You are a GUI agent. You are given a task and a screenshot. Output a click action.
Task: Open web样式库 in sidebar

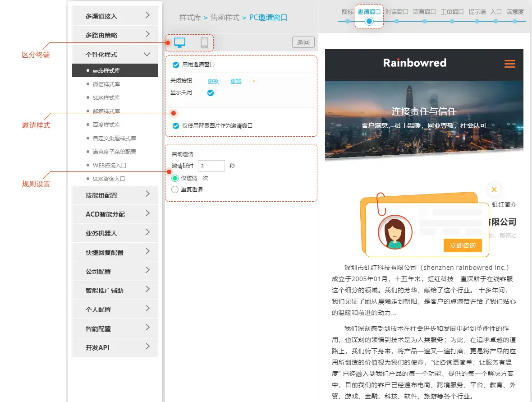pos(115,70)
